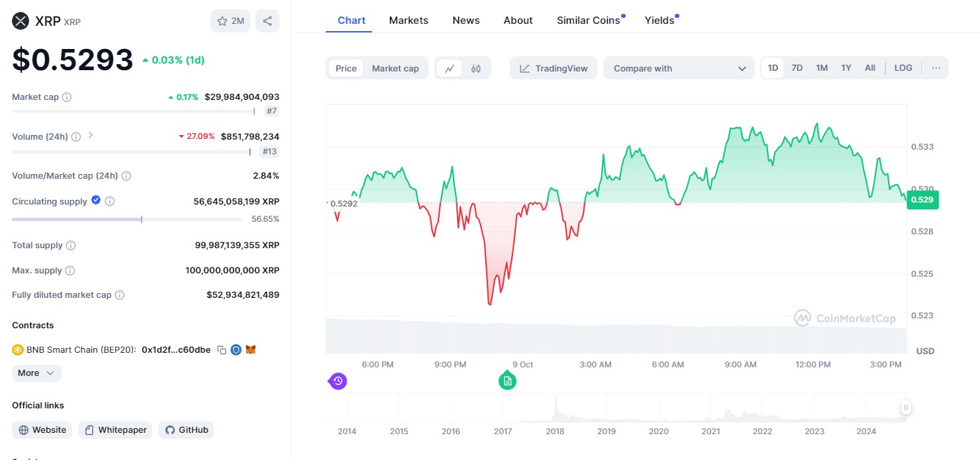Set chart range to 7D
980x460 pixels.
point(797,68)
